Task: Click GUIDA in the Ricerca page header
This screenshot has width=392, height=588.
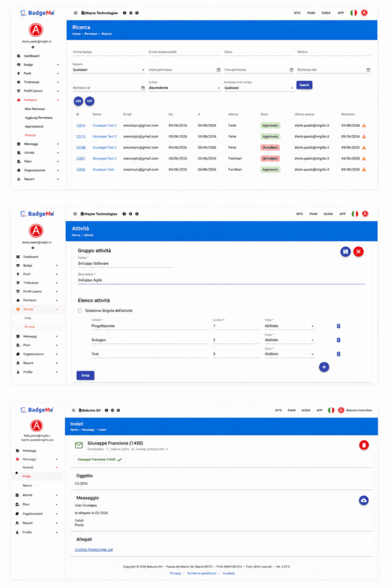Action: 326,13
